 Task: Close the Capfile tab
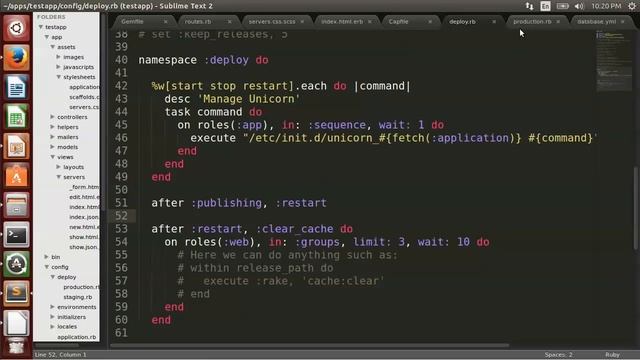(430, 22)
